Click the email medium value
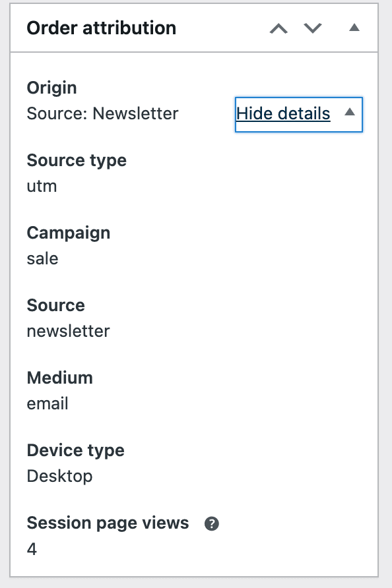Viewport: 392px width, 588px height. click(x=48, y=404)
